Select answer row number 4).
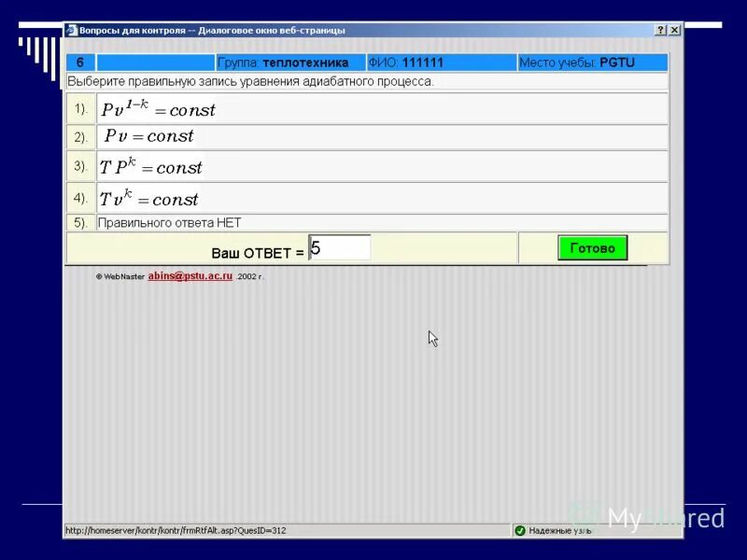This screenshot has height=560, width=747. click(81, 198)
